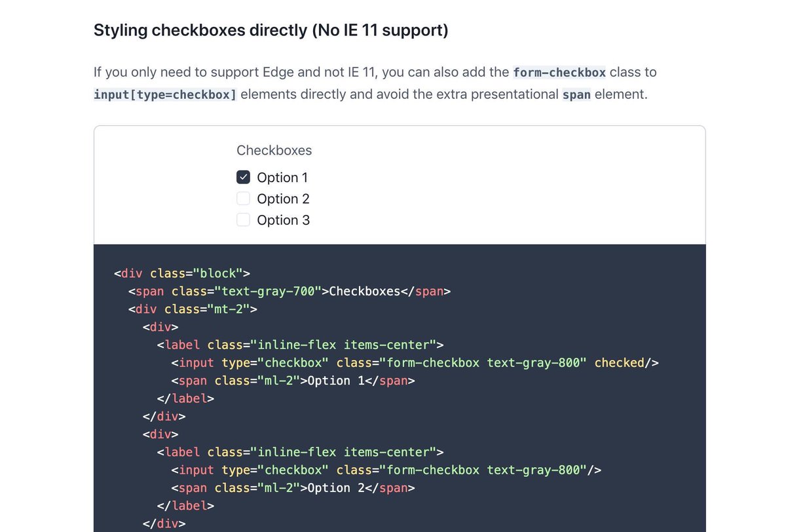Check the Option 3 checkbox
The image size is (786, 532).
pyautogui.click(x=243, y=219)
